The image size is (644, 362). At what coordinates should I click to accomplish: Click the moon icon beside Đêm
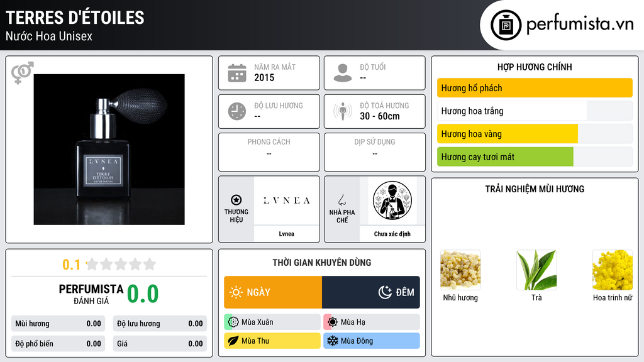(x=385, y=292)
